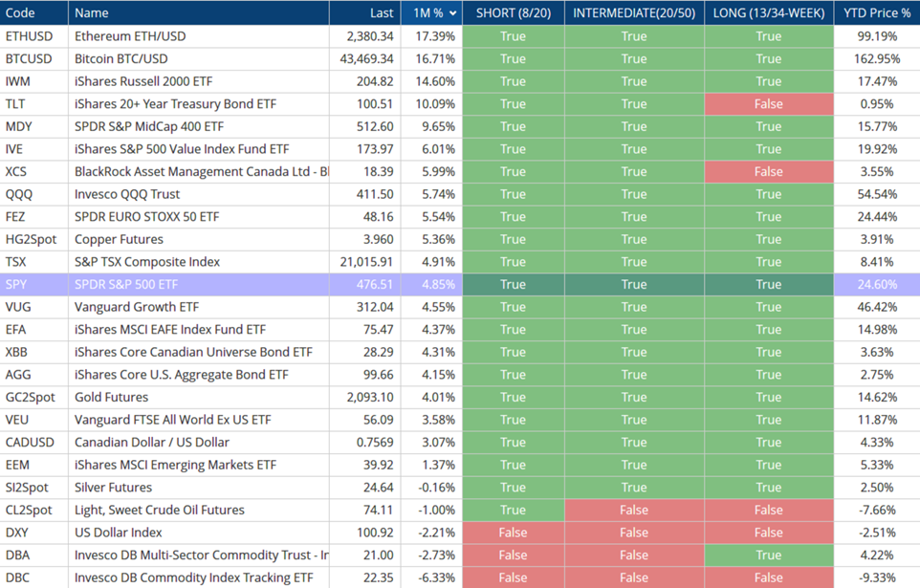Screen dimensions: 920x588
Task: Select the DXY ticker code
Action: coord(17,533)
